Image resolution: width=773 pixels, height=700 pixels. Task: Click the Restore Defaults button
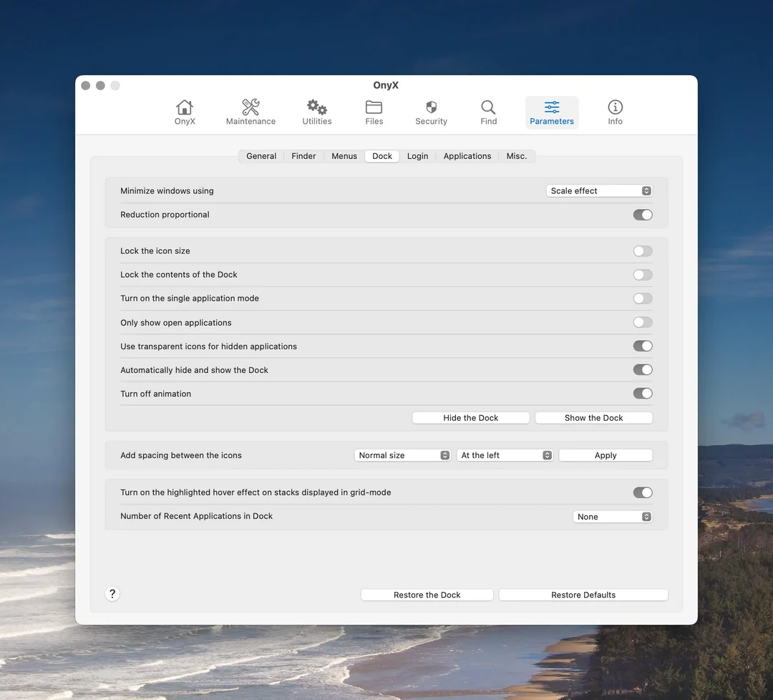[583, 594]
